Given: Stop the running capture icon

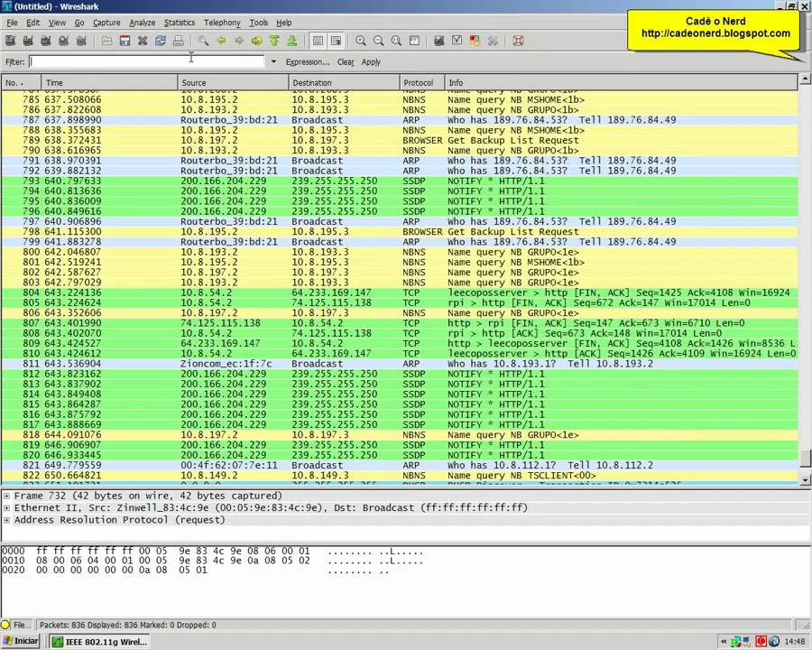Looking at the screenshot, I should [64, 41].
